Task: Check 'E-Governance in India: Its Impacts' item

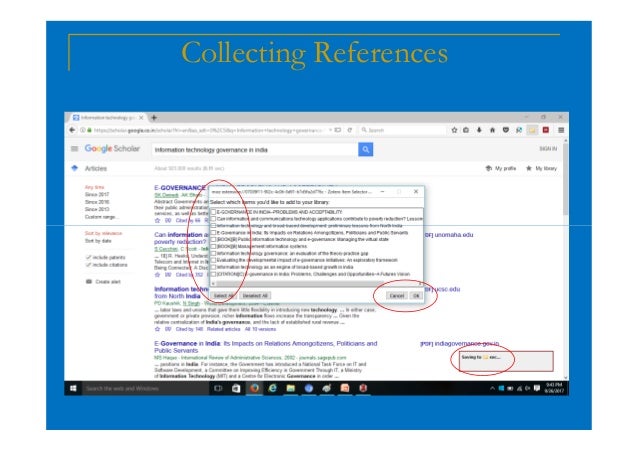Action: (213, 232)
